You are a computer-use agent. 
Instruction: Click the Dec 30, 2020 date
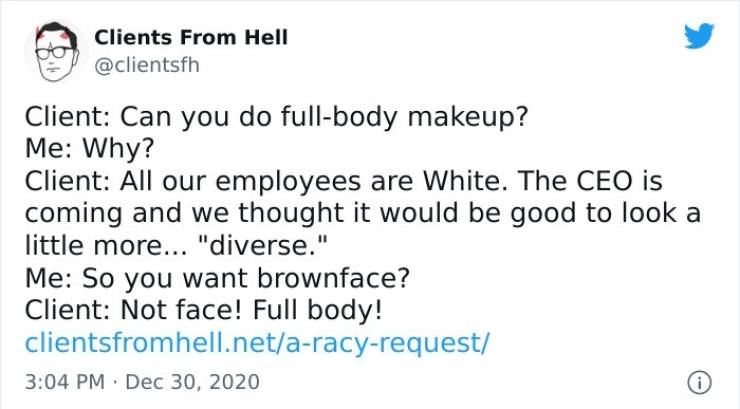tap(194, 382)
